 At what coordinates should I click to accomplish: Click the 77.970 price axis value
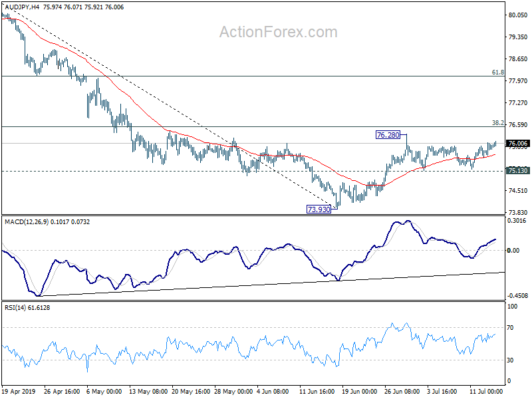click(x=518, y=80)
